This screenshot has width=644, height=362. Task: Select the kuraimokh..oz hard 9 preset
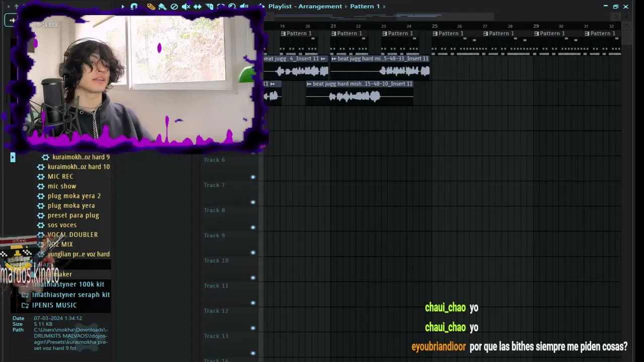pyautogui.click(x=81, y=157)
